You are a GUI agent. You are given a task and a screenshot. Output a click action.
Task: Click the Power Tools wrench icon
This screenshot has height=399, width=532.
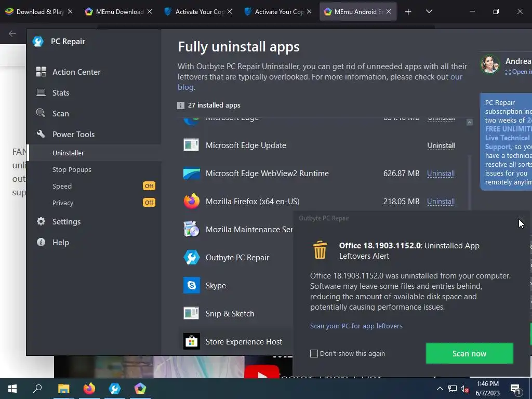(41, 134)
